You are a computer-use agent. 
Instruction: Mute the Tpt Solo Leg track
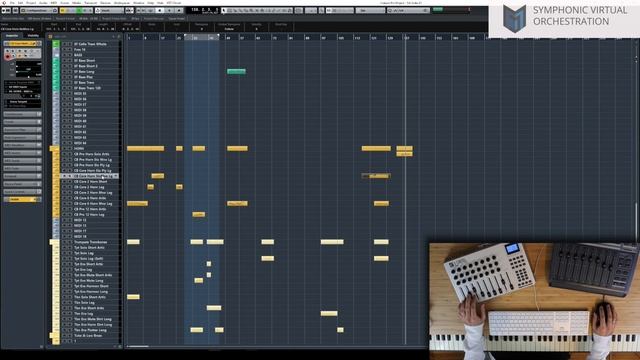(x=64, y=253)
